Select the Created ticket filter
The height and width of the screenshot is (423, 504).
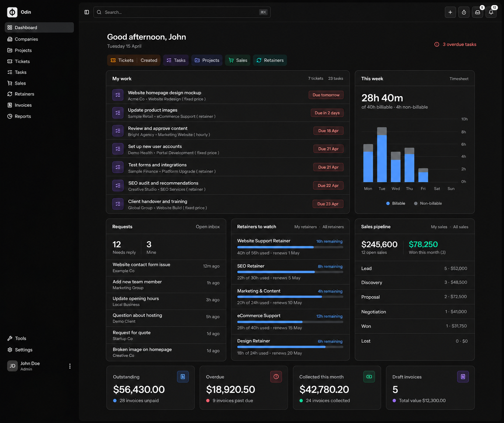[149, 60]
